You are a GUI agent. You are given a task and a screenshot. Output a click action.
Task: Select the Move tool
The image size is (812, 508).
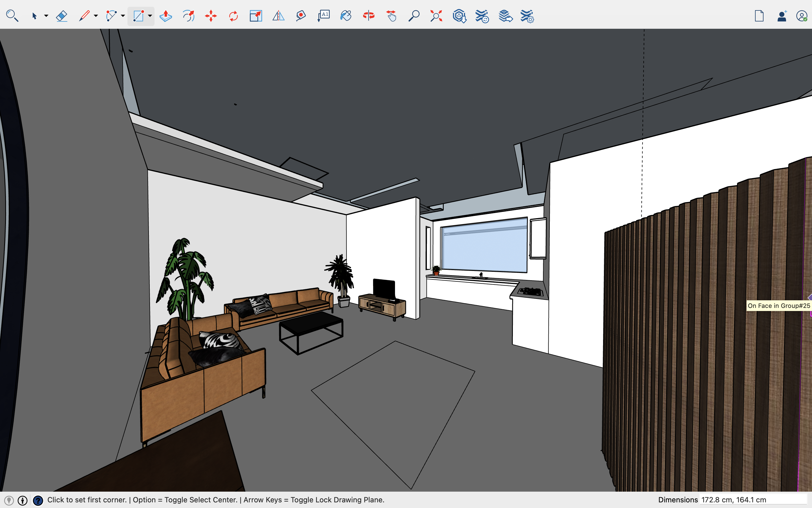[x=211, y=16]
